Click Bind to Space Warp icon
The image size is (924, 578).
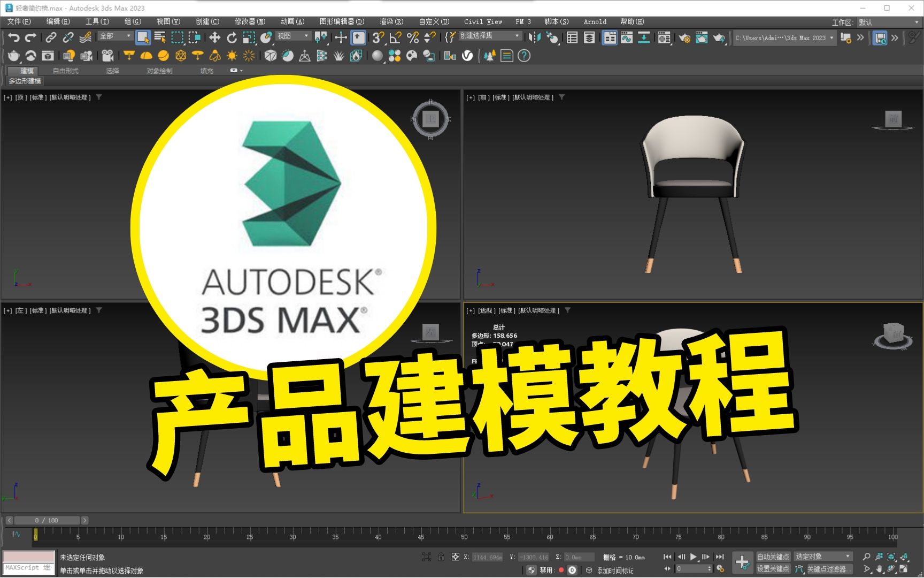85,37
